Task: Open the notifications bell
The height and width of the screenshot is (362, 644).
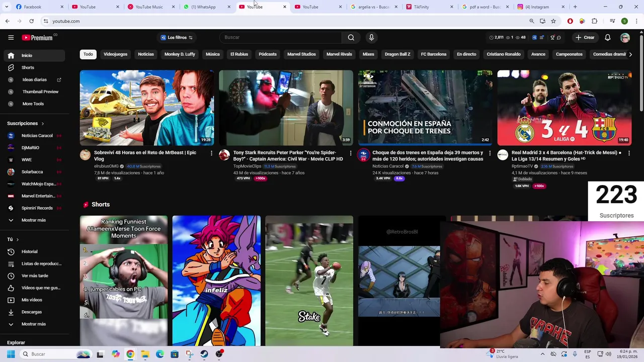Action: pyautogui.click(x=607, y=37)
